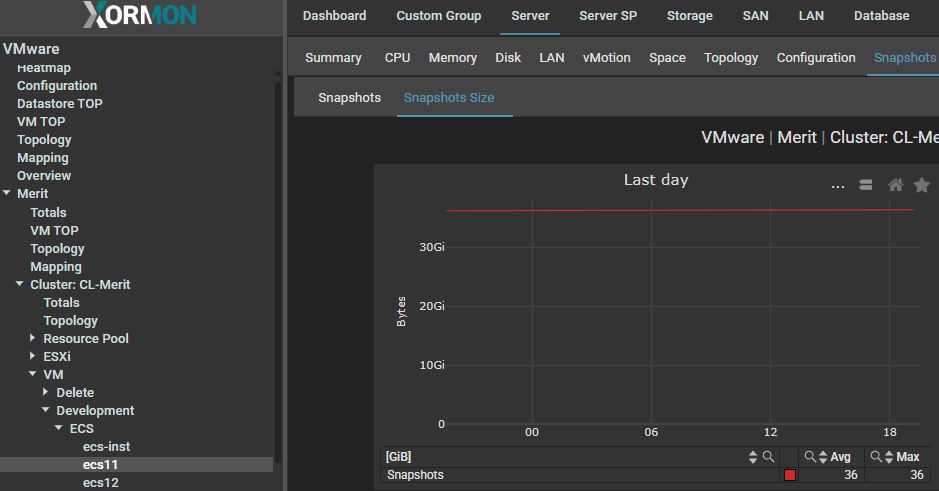939x491 pixels.
Task: Open VM TOP under Merit
Action: pyautogui.click(x=54, y=231)
